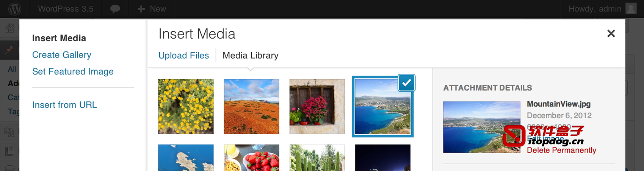This screenshot has width=644, height=171.
Task: Uncheck the selected MountainView image checkmark
Action: [407, 83]
